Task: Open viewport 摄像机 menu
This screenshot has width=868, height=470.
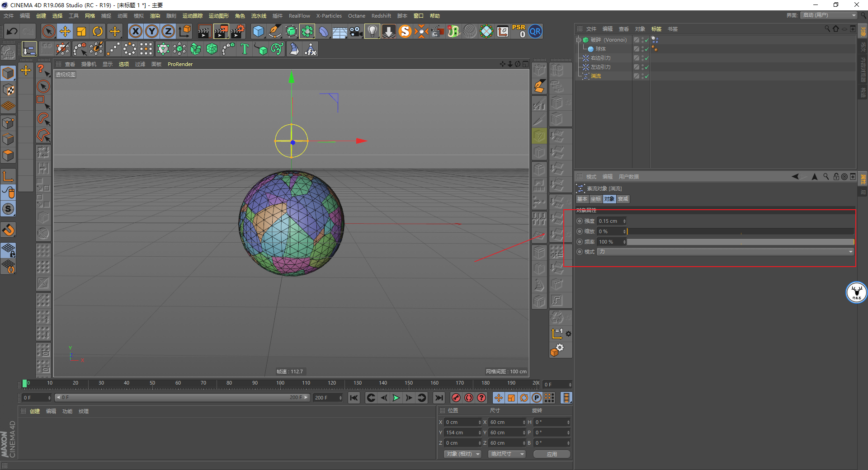Action: coord(89,64)
